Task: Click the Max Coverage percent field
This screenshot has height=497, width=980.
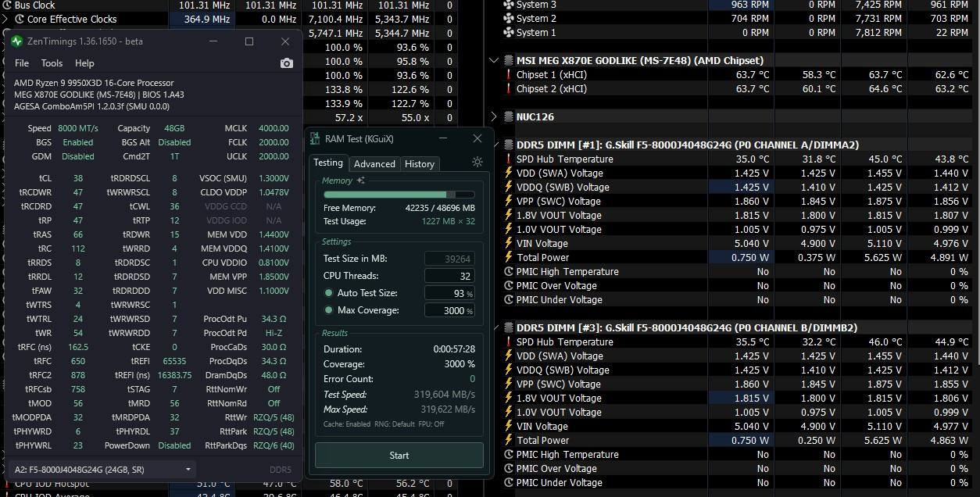Action: click(449, 310)
